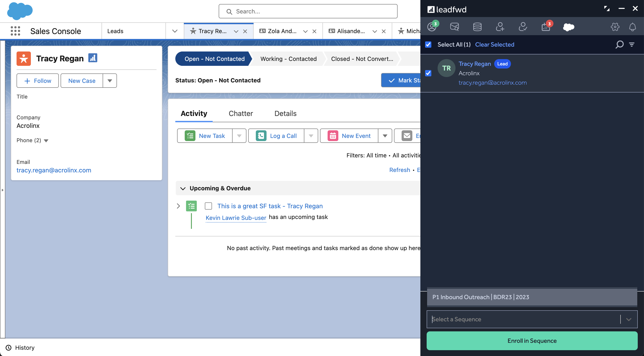Open leadfwd database icon
Viewport: 644px width, 356px height.
[x=477, y=27]
